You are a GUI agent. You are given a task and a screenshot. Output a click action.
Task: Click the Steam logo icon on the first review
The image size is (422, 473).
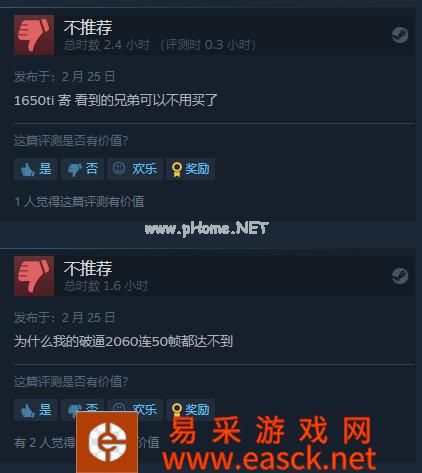400,35
